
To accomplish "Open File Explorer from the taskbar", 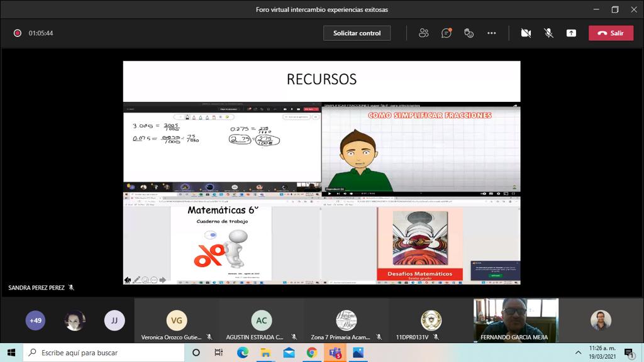I will [x=265, y=353].
